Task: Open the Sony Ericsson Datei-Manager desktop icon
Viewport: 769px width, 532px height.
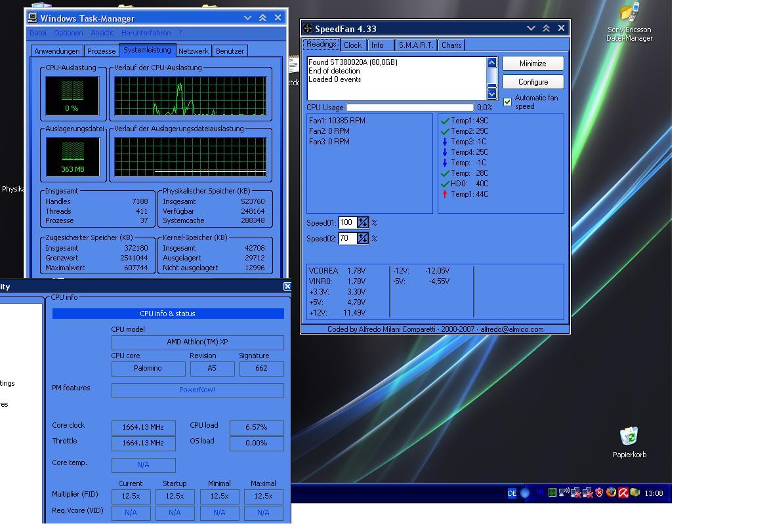Action: (629, 22)
